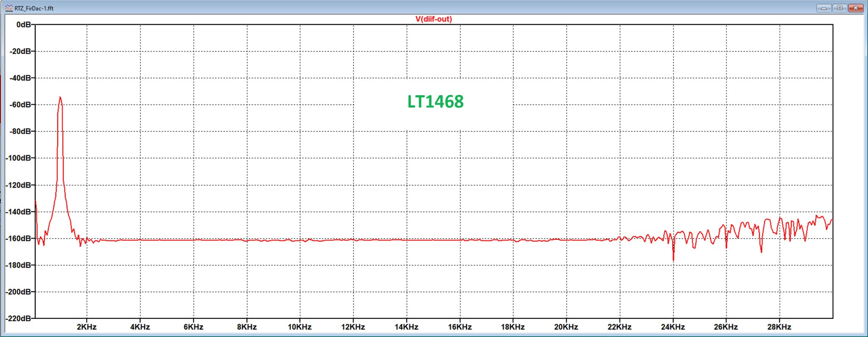Click the -220dB vertical axis label
The height and width of the screenshot is (337, 868).
(x=18, y=318)
